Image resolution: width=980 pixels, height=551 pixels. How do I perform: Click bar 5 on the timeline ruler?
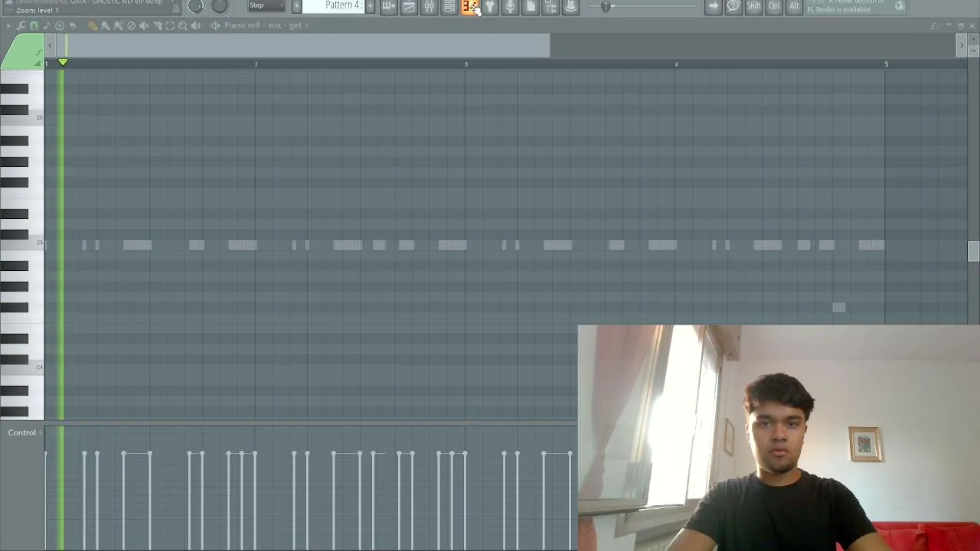(x=887, y=64)
